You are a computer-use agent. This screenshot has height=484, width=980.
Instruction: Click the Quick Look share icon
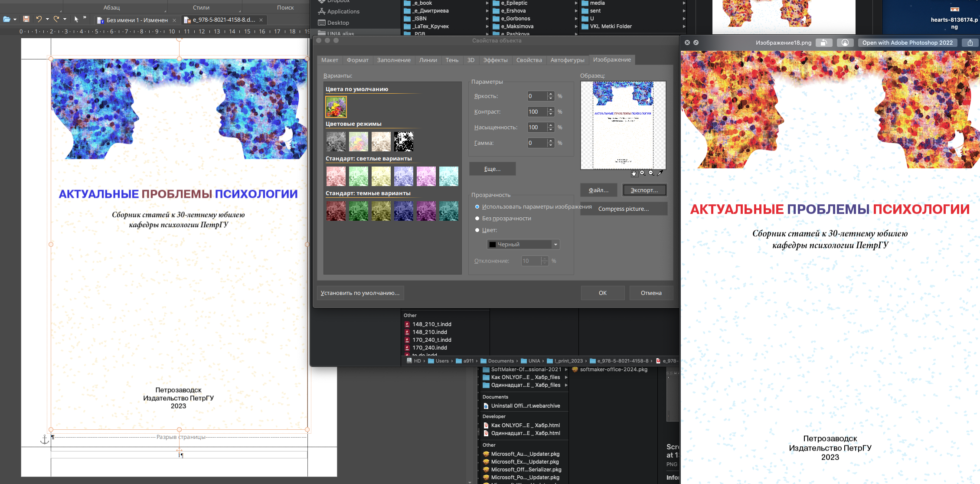click(970, 43)
